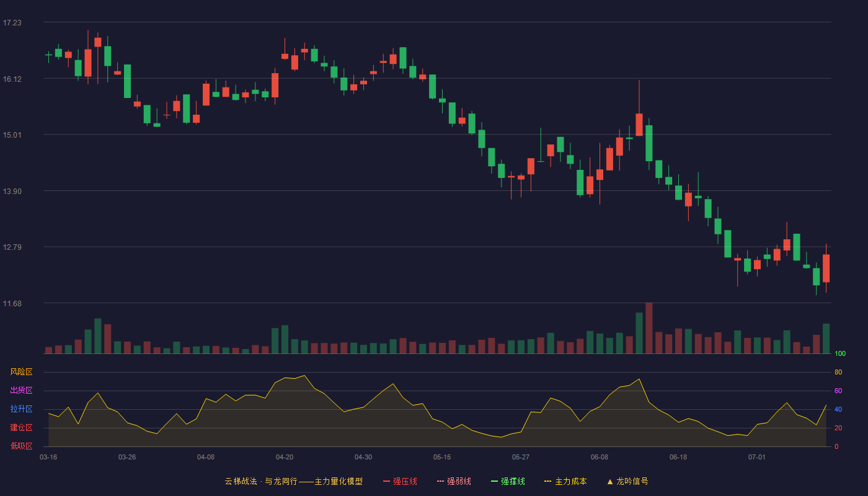Click the tallest red volume bar
The image size is (868, 496).
649,328
